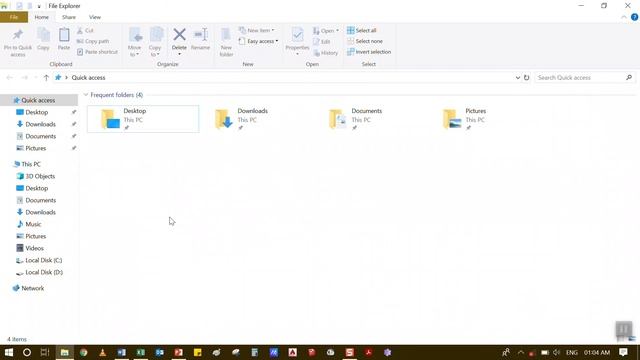This screenshot has height=360, width=640.
Task: Switch to the Home tab
Action: [x=42, y=17]
